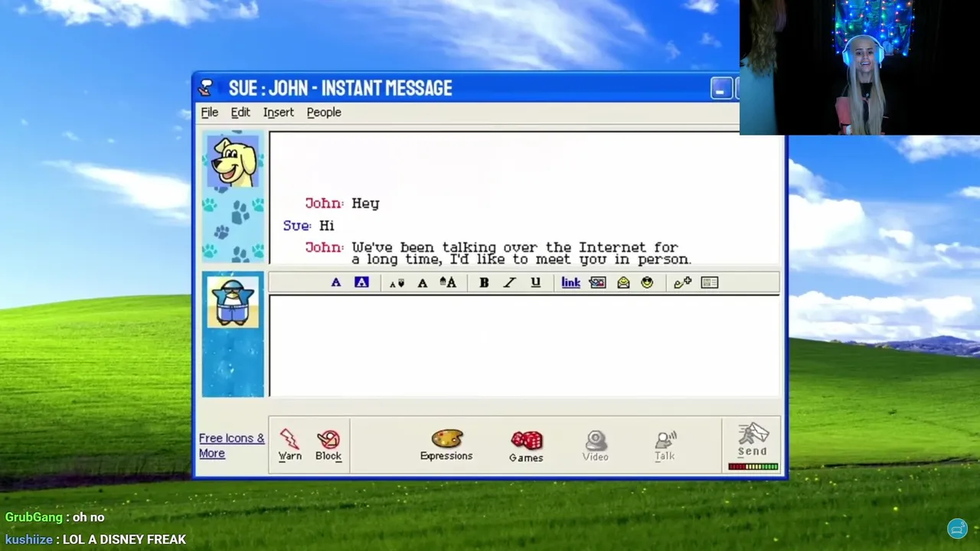Viewport: 980px width, 551px height.
Task: Set normal font size with middle A
Action: click(422, 283)
